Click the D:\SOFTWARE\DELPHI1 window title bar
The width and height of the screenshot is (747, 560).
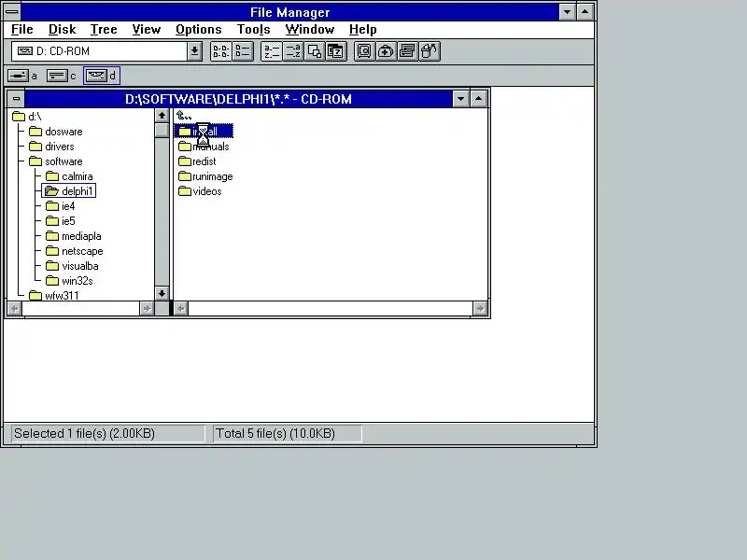click(x=238, y=99)
